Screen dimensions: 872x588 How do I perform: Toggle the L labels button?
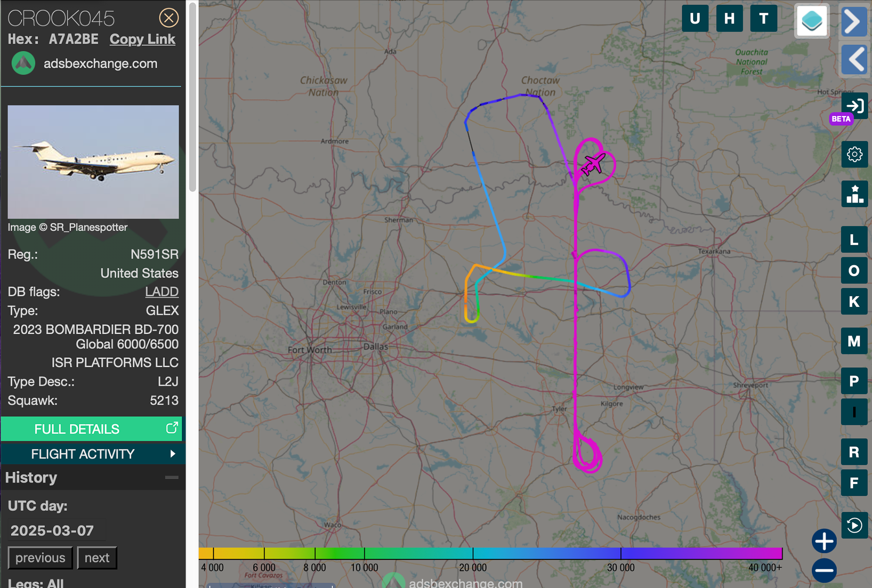tap(854, 240)
